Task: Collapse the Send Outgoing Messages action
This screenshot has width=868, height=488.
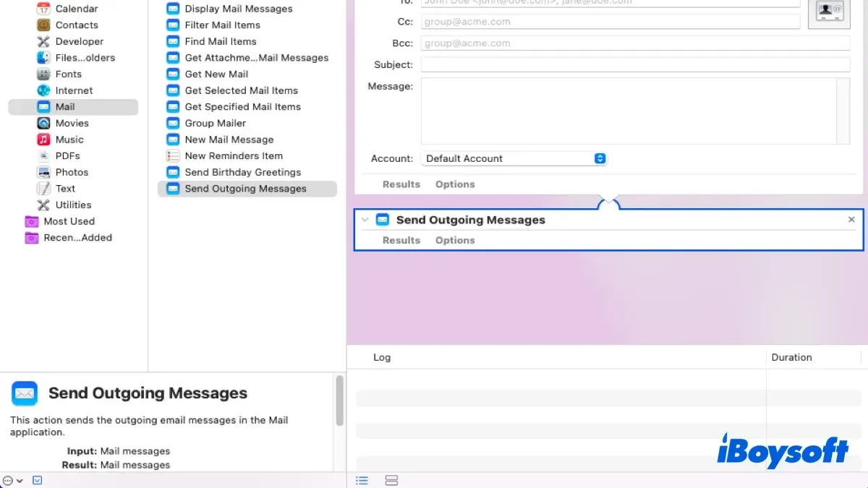Action: pos(365,220)
